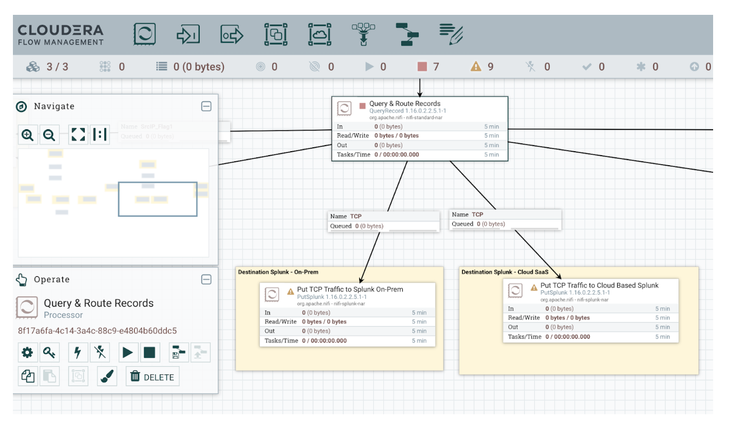Copy the selected component in Operate
Screen dimensions: 735x428
[x=28, y=376]
